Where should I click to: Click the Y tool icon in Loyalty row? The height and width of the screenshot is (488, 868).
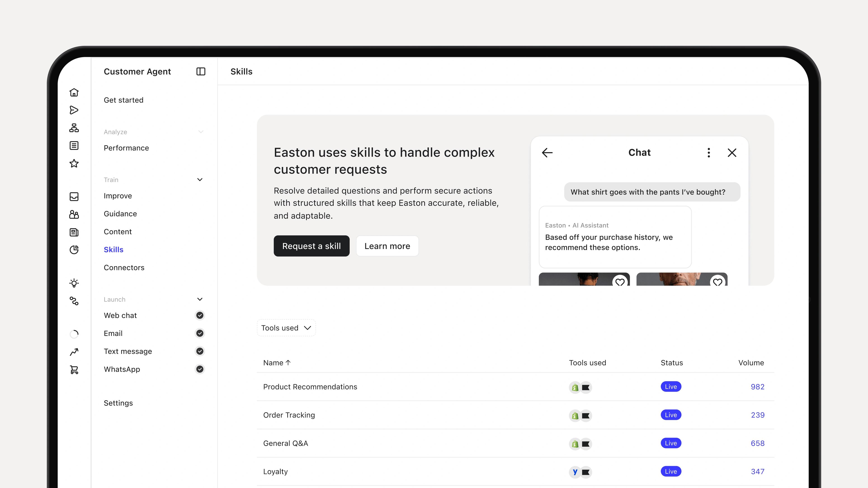click(x=575, y=472)
